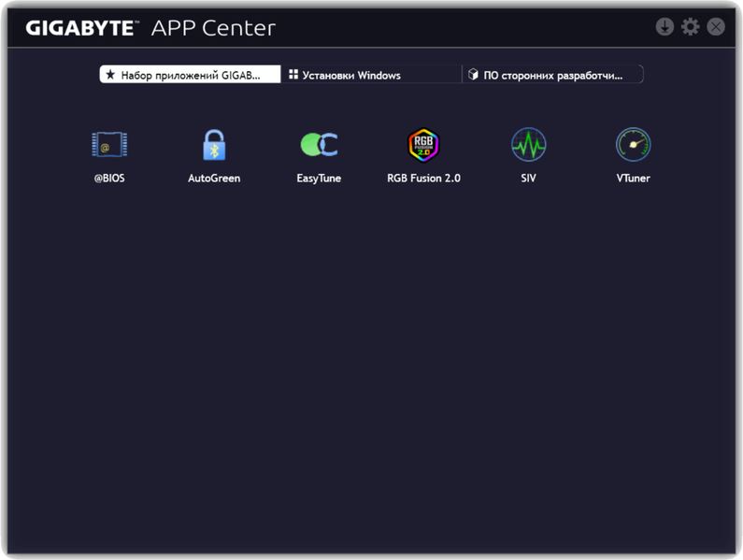Click the AutoGreen text label
Viewport: 743px width, 560px height.
214,178
